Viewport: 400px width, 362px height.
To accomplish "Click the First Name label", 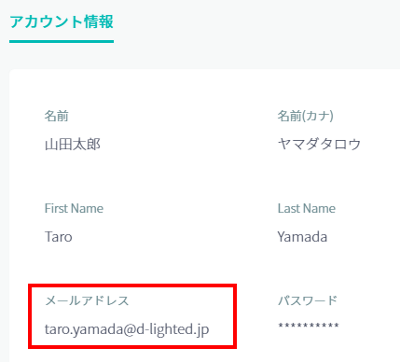I will coord(74,209).
